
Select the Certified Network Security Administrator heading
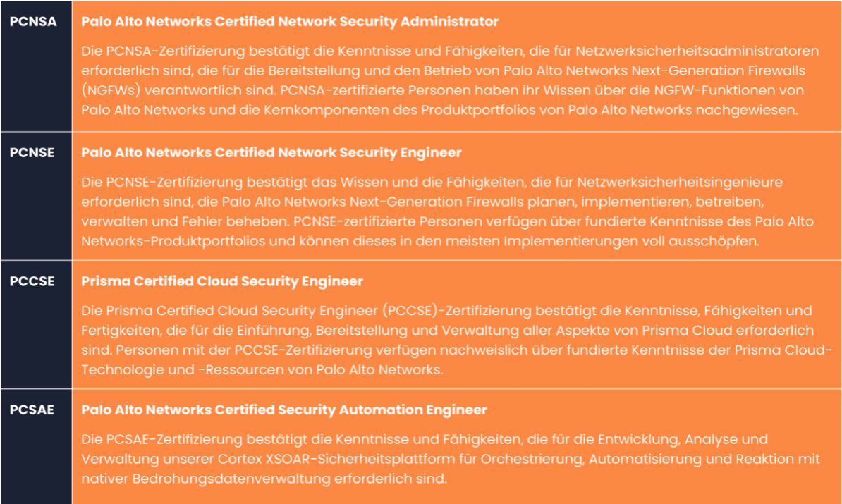(290, 22)
